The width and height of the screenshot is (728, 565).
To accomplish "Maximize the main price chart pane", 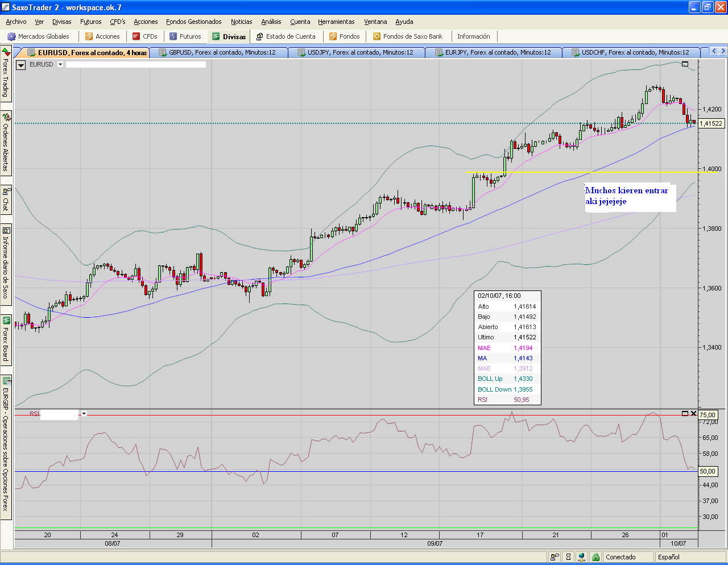I will click(x=685, y=64).
